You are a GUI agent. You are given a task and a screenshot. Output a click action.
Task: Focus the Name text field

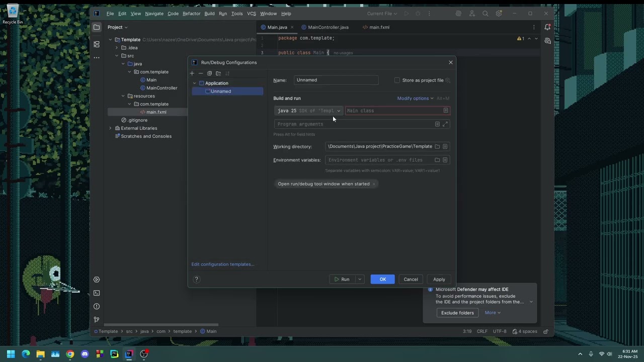(336, 80)
